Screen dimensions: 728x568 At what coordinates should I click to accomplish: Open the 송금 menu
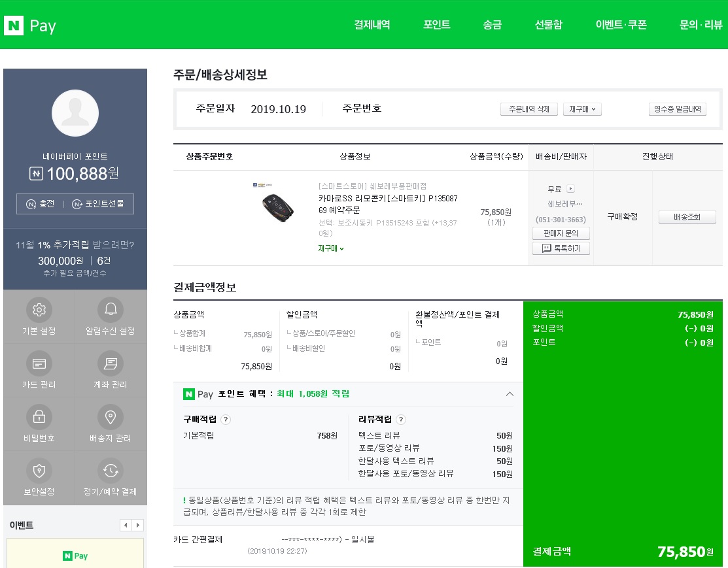pos(492,25)
